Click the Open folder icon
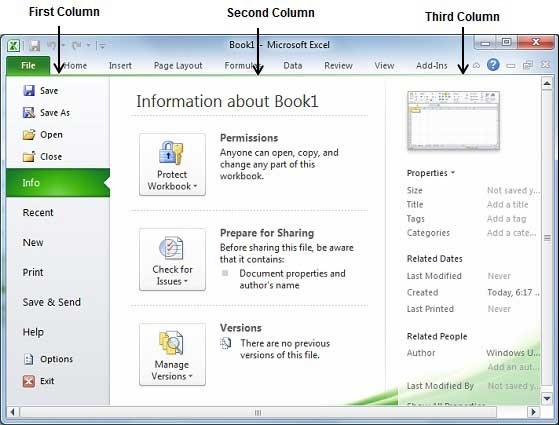Screen dimensions: 559x425 click(x=29, y=135)
